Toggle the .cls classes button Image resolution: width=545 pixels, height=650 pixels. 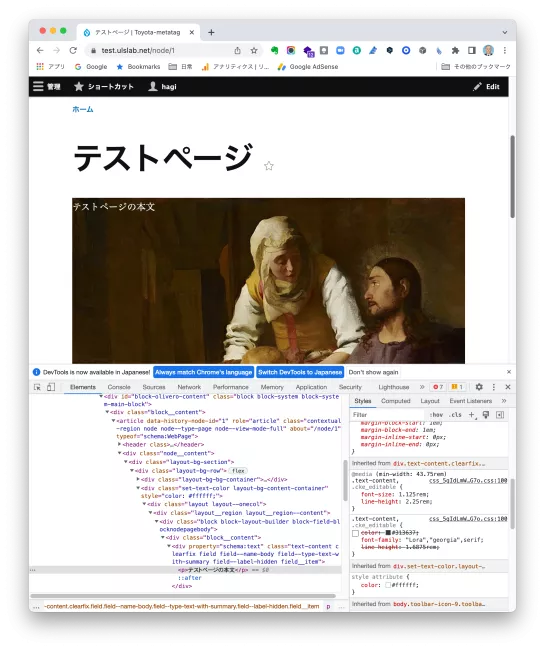pos(455,415)
